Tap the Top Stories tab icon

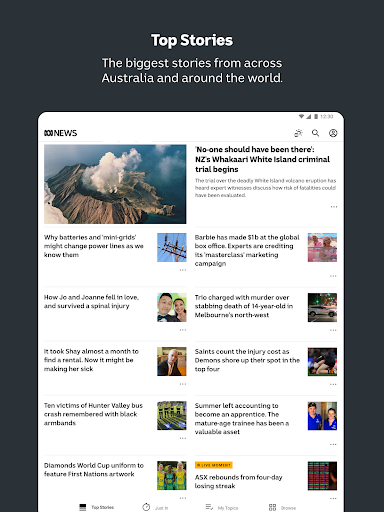click(x=83, y=507)
